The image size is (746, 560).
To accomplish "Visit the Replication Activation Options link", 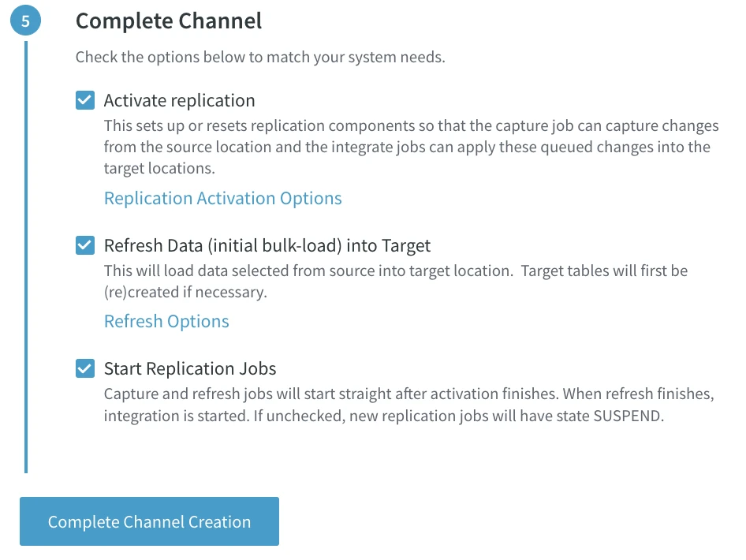I will [222, 198].
